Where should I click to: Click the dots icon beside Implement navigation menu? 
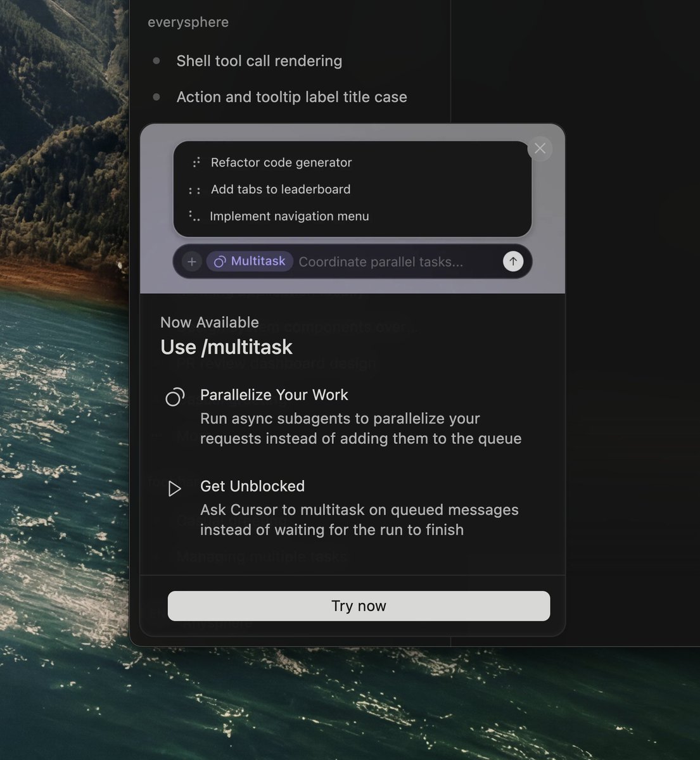coord(194,216)
